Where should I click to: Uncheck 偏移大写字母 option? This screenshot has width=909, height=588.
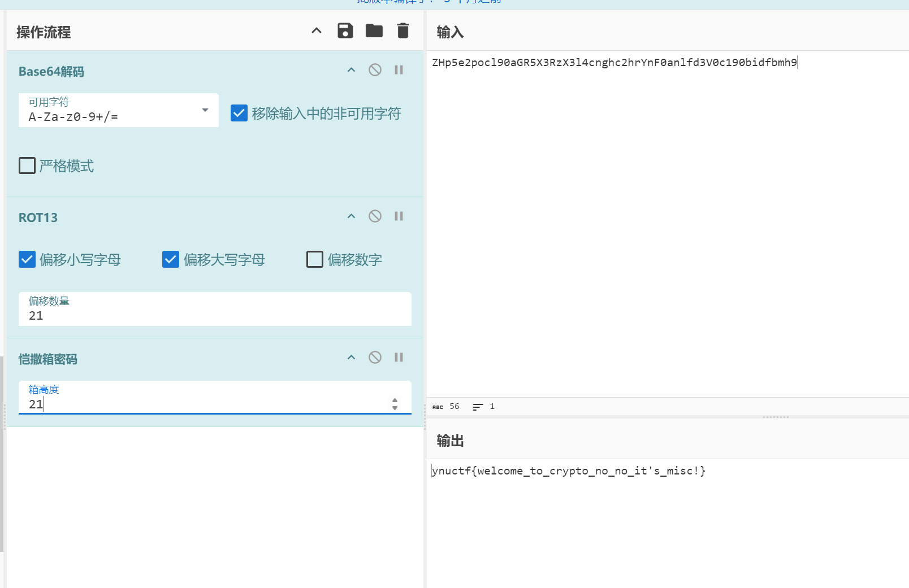[171, 259]
